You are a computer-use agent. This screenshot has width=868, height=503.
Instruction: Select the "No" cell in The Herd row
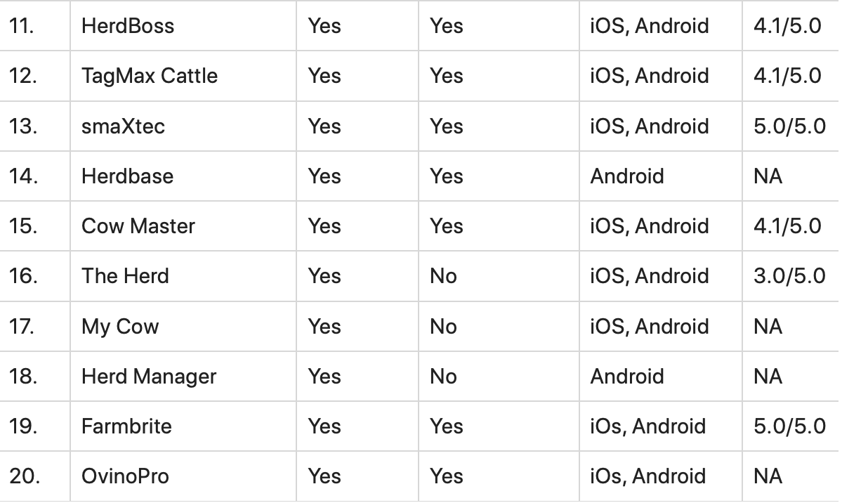tap(443, 276)
